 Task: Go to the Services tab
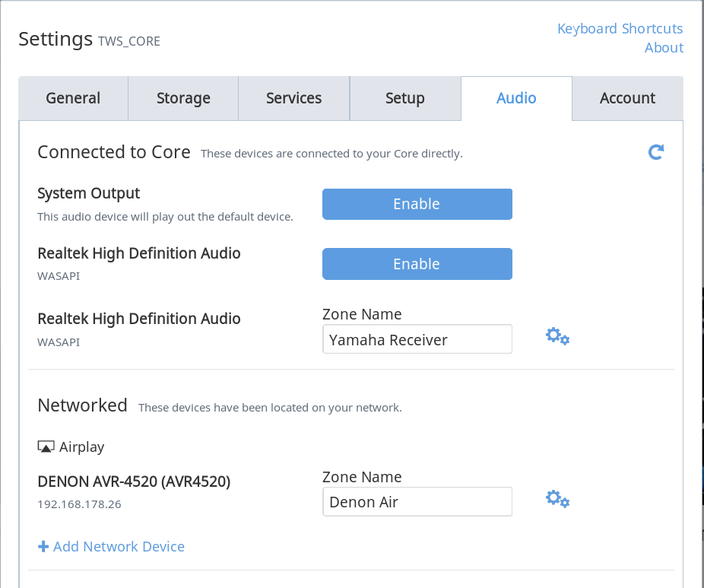[x=293, y=98]
